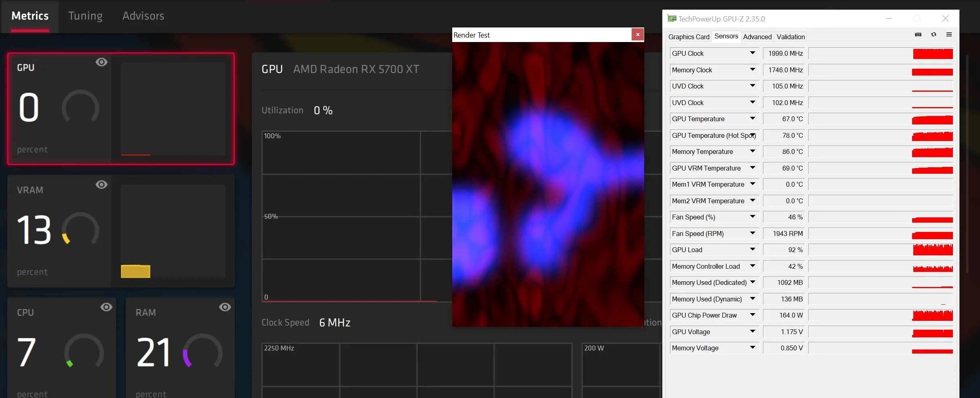Select the CPU metrics card

pos(61,348)
